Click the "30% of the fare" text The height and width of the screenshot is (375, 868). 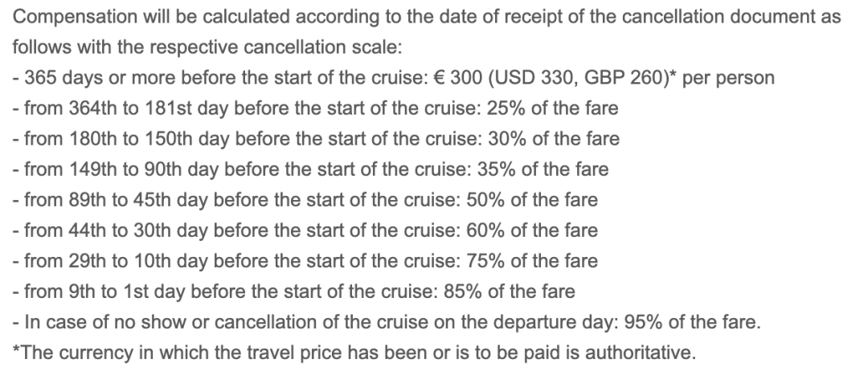[554, 139]
